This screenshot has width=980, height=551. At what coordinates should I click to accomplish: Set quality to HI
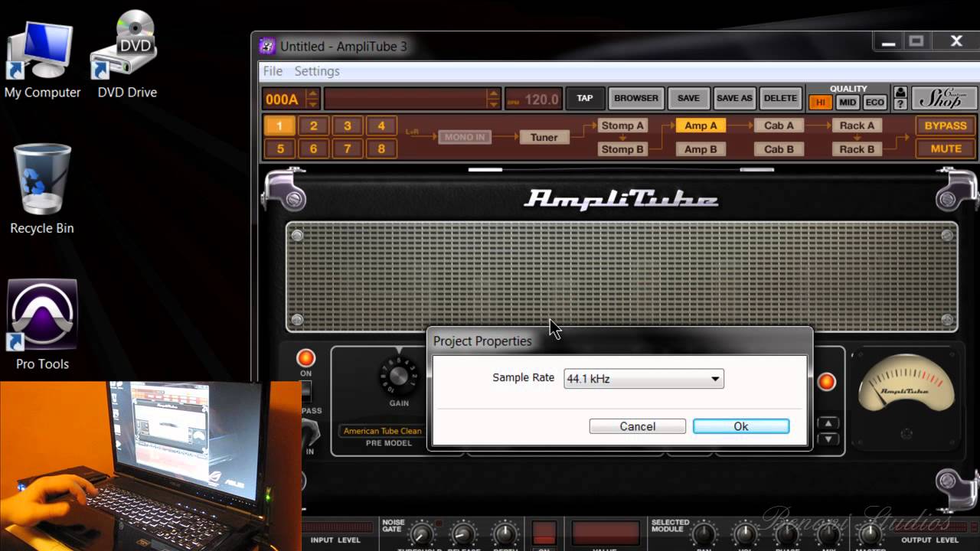(x=821, y=103)
